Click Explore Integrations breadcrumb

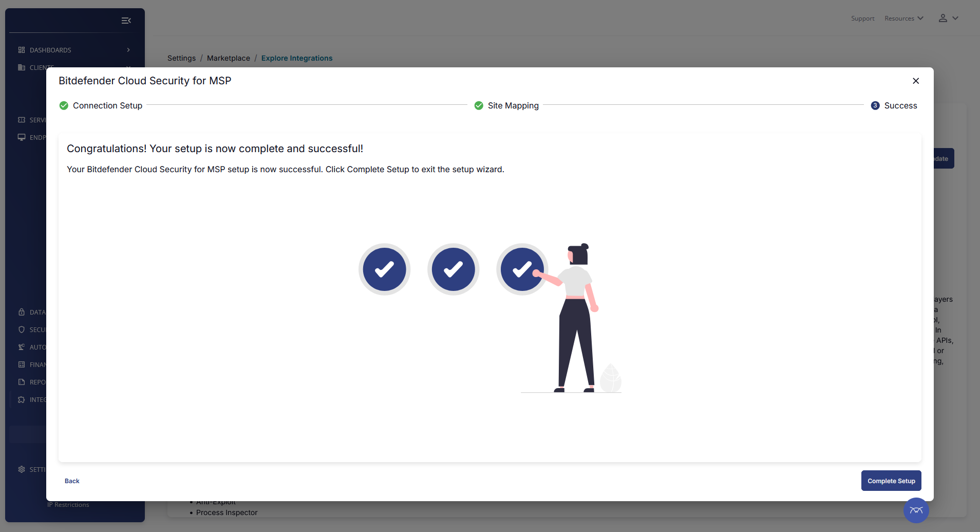point(296,58)
